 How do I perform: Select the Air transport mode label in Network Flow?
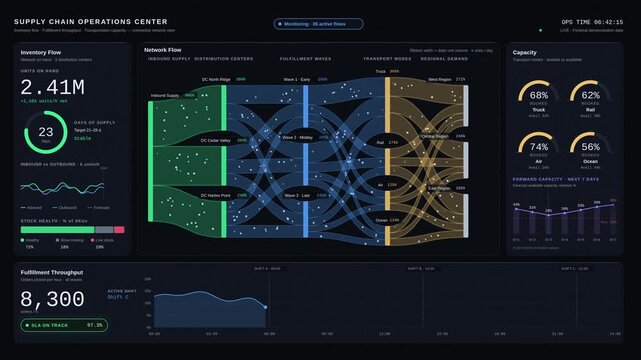point(380,185)
